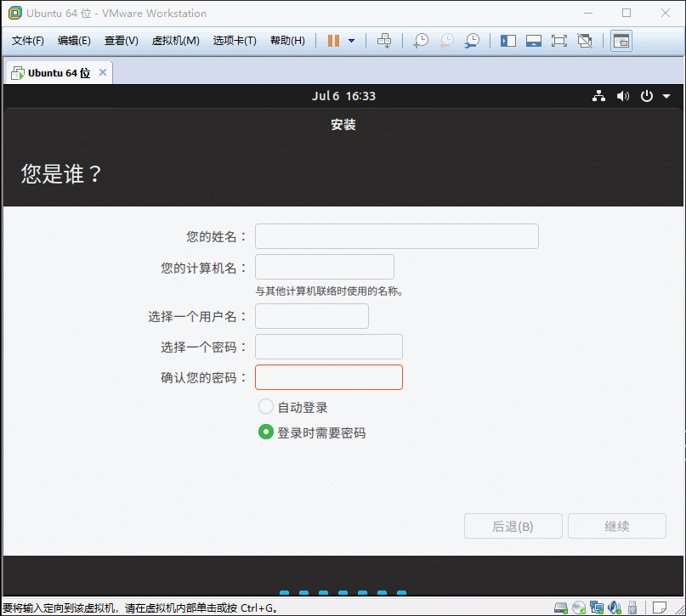Pause the virtual machine
The image size is (686, 616).
pyautogui.click(x=333, y=41)
